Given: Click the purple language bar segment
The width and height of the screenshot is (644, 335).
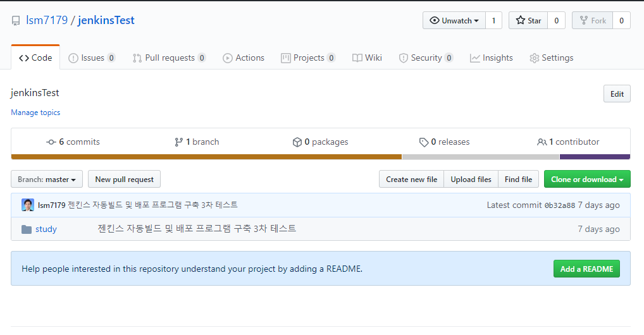Looking at the screenshot, I should pyautogui.click(x=595, y=157).
